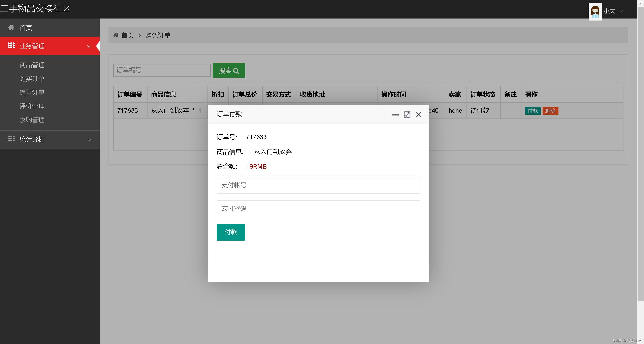This screenshot has height=344, width=644.
Task: Click the user avatar picture
Action: (x=595, y=11)
